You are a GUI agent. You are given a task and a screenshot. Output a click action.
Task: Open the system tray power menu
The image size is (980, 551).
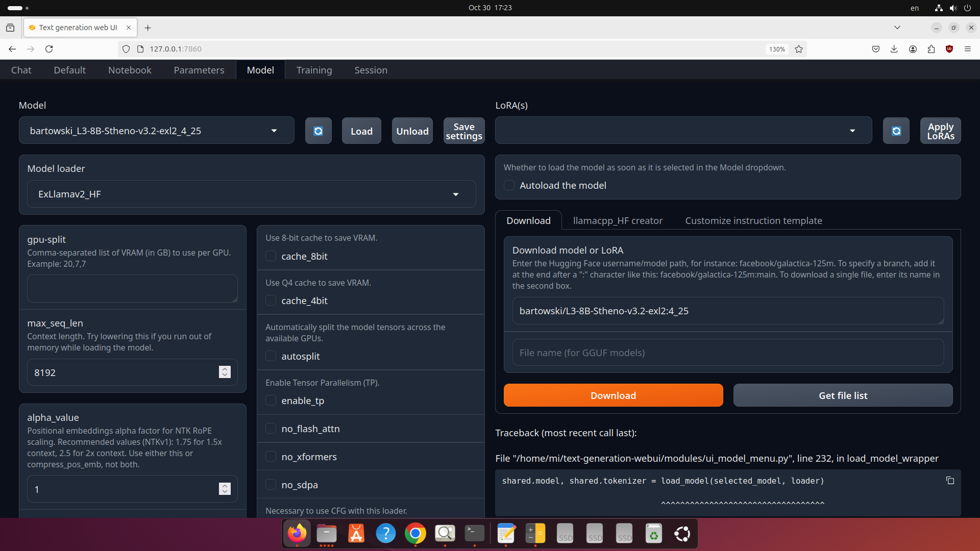968,8
